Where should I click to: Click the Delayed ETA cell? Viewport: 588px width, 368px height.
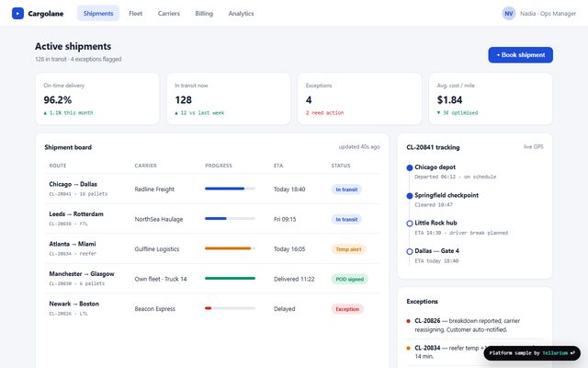(x=284, y=309)
